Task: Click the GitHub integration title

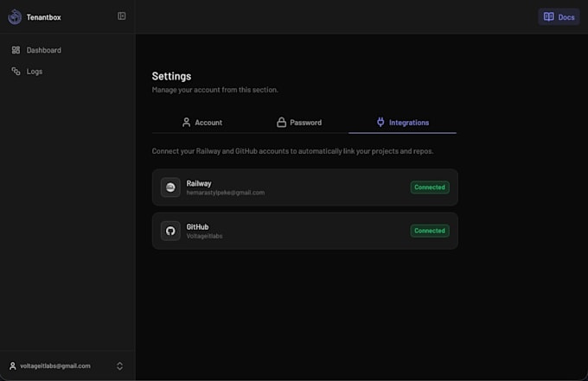Action: tap(197, 226)
